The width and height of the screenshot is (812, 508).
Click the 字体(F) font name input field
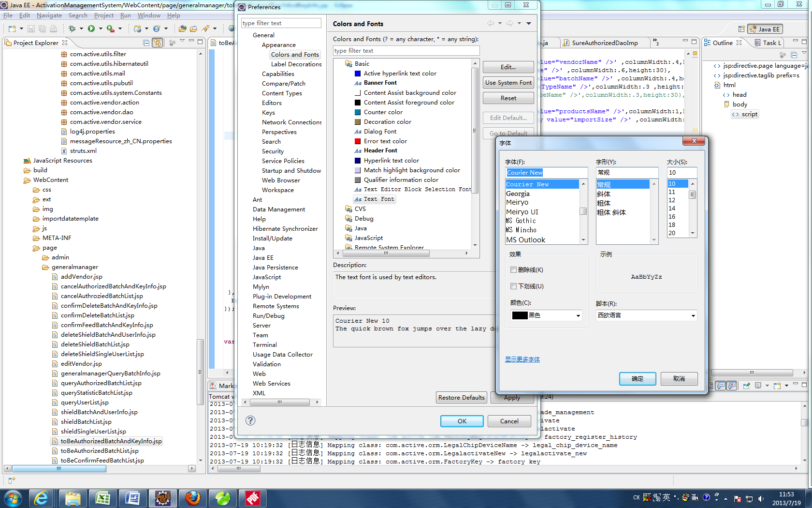546,173
